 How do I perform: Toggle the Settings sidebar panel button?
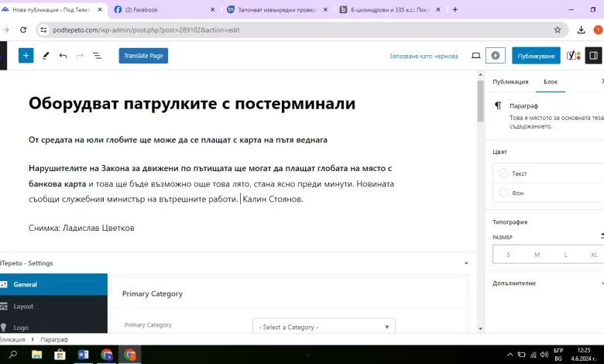594,56
